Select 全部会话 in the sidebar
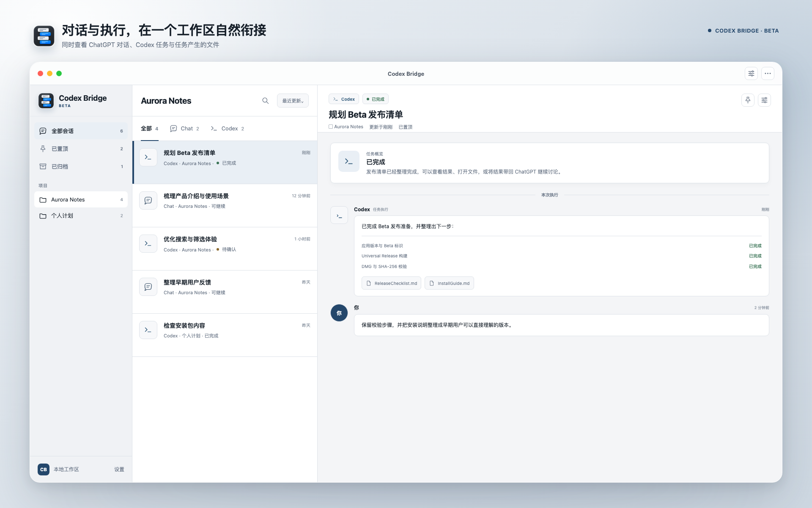The image size is (812, 508). click(81, 131)
